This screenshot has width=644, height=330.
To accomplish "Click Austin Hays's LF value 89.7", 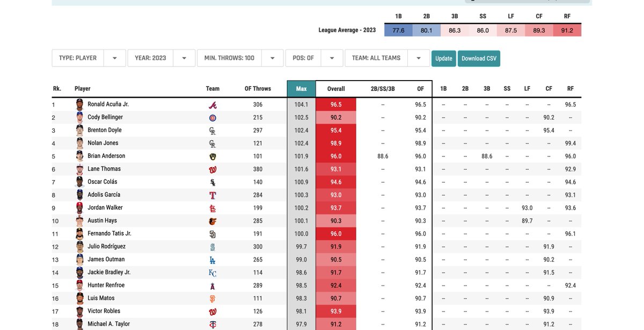I will [x=527, y=221].
